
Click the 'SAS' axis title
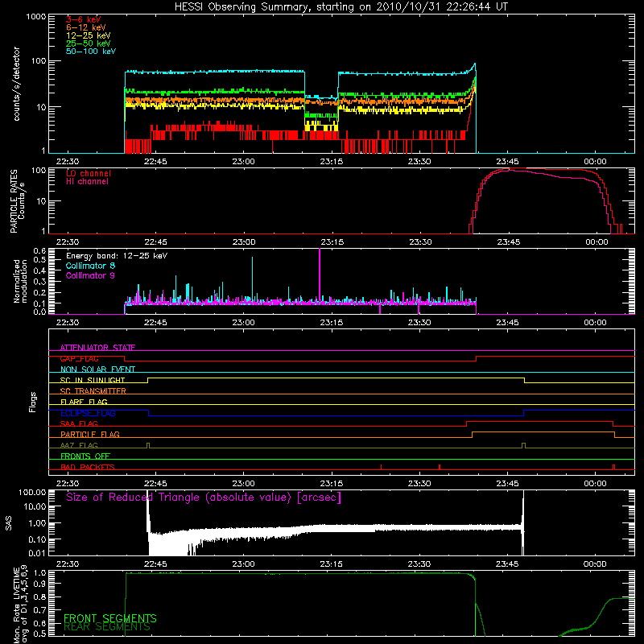(x=9, y=523)
